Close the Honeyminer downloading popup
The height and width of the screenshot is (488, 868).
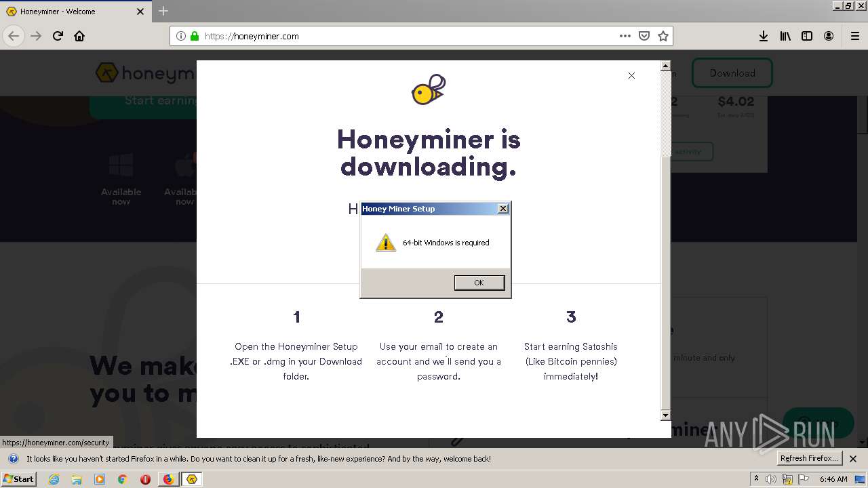click(631, 75)
